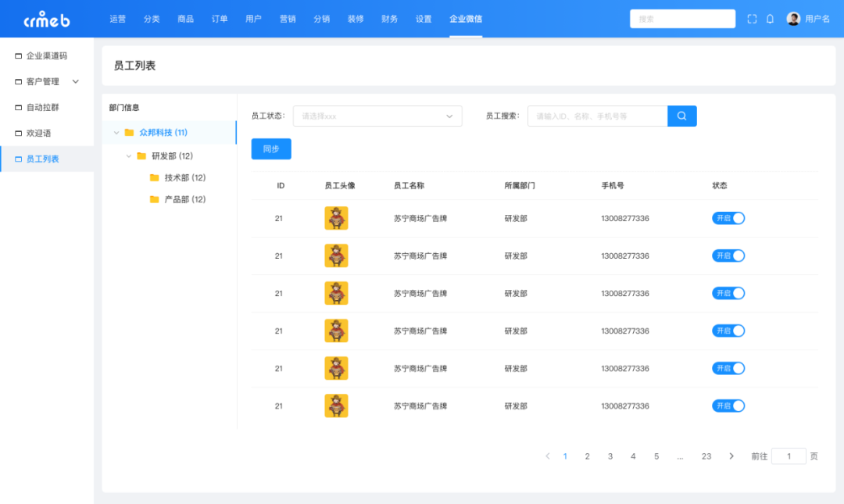Open the 装修 top menu
This screenshot has width=844, height=504.
(356, 19)
